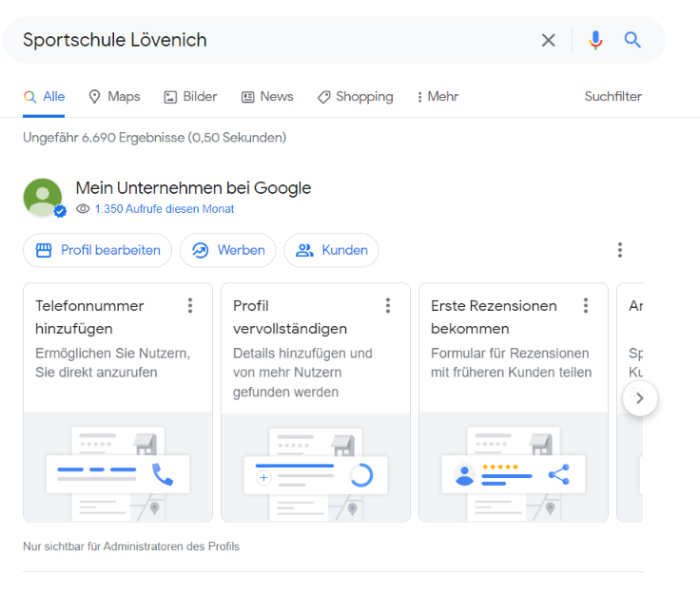Submit search with the magnifying glass icon
The height and width of the screenshot is (595, 700).
[632, 40]
